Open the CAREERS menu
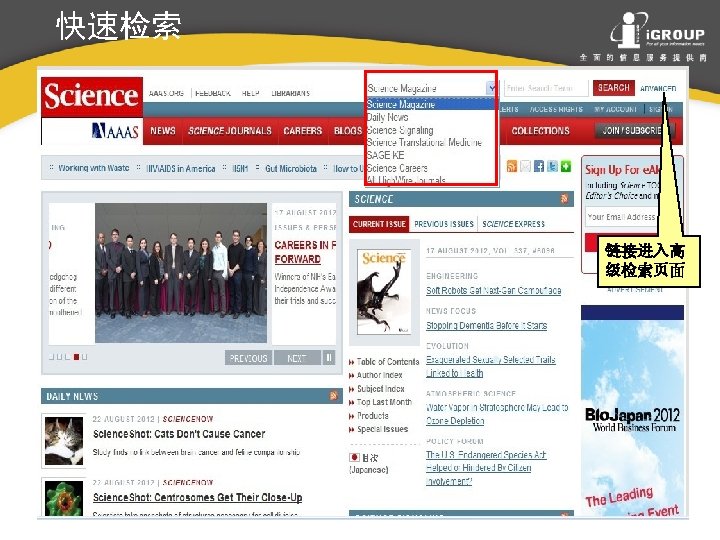The width and height of the screenshot is (720, 540). 303,131
